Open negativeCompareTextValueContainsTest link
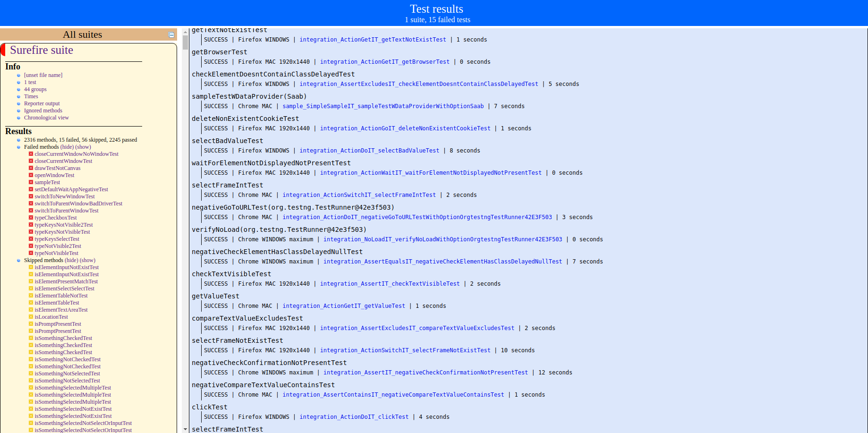868x433 pixels. click(393, 395)
